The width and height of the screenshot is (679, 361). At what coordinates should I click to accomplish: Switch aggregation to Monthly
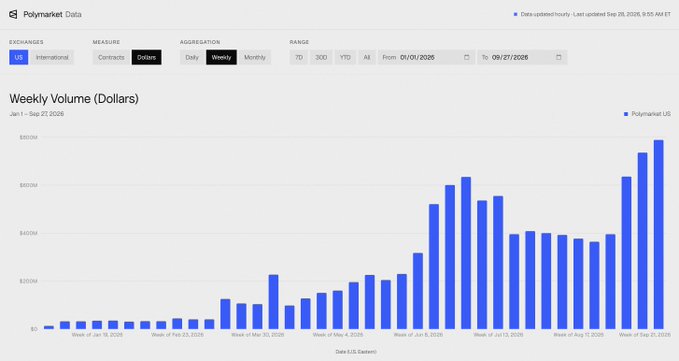255,57
